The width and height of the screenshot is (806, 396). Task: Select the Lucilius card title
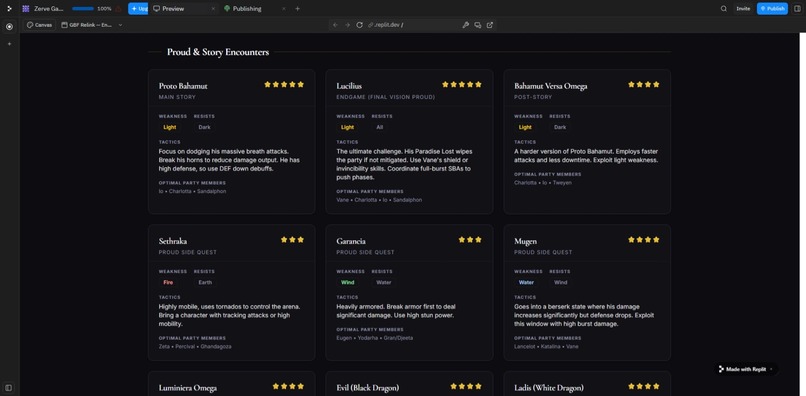349,86
